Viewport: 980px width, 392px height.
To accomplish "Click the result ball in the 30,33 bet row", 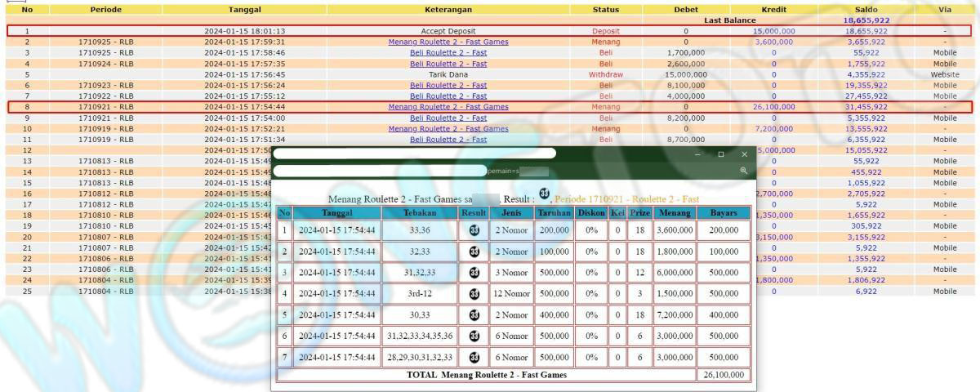I will click(474, 315).
